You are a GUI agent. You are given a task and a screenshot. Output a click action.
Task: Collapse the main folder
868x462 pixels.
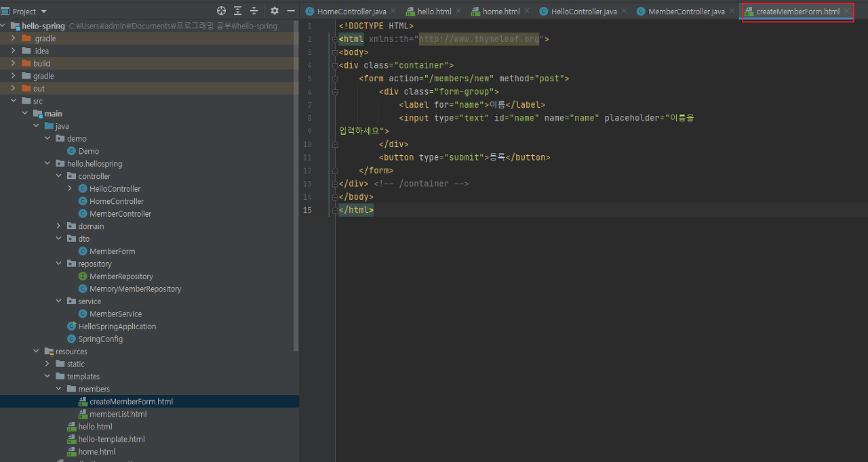click(24, 114)
